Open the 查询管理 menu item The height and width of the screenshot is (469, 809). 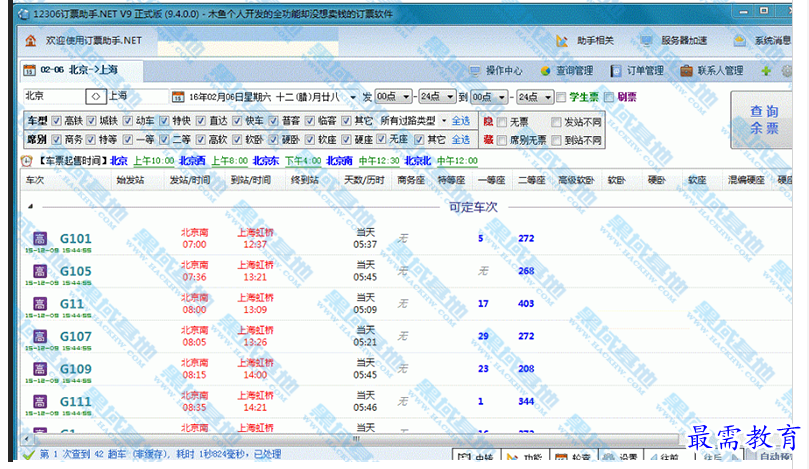[x=574, y=71]
